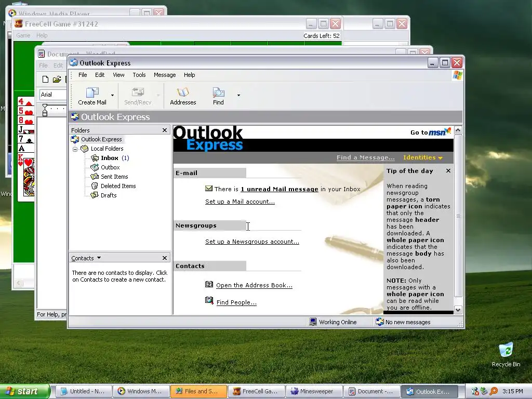Click the Find a Message link
532x399 pixels.
click(365, 157)
